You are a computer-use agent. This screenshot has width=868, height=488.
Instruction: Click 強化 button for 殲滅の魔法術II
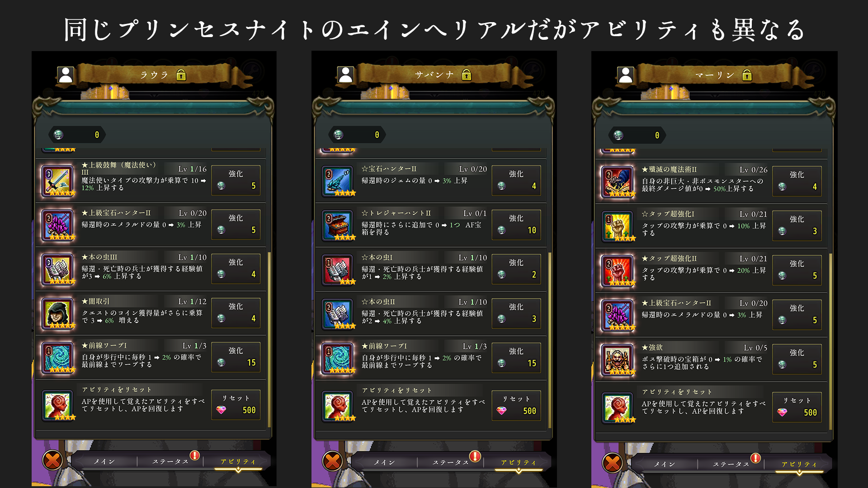(x=797, y=181)
